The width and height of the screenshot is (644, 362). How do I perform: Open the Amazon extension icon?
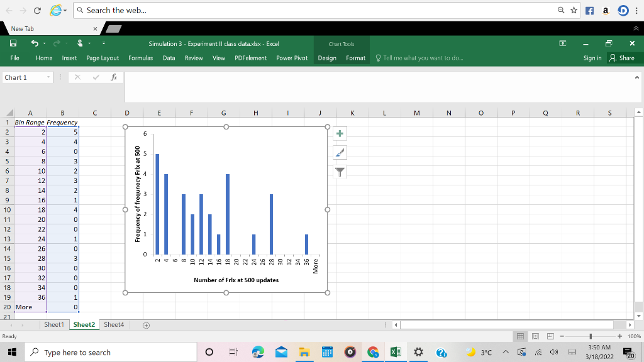pos(606,11)
